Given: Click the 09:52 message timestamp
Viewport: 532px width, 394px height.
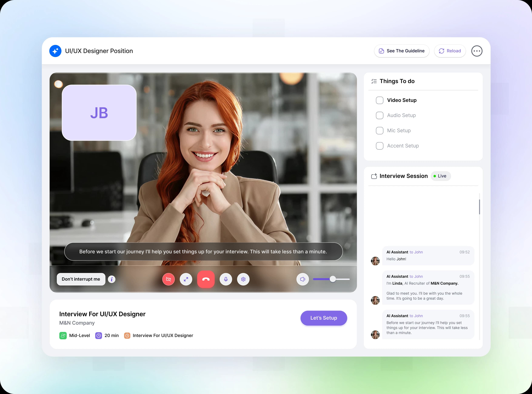Looking at the screenshot, I should click(465, 252).
